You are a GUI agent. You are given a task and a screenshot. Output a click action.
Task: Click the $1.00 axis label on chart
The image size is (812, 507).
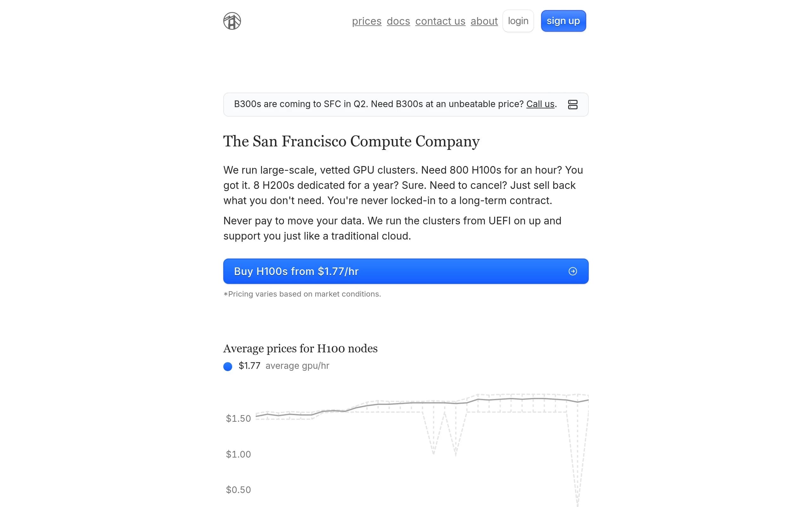click(x=238, y=454)
